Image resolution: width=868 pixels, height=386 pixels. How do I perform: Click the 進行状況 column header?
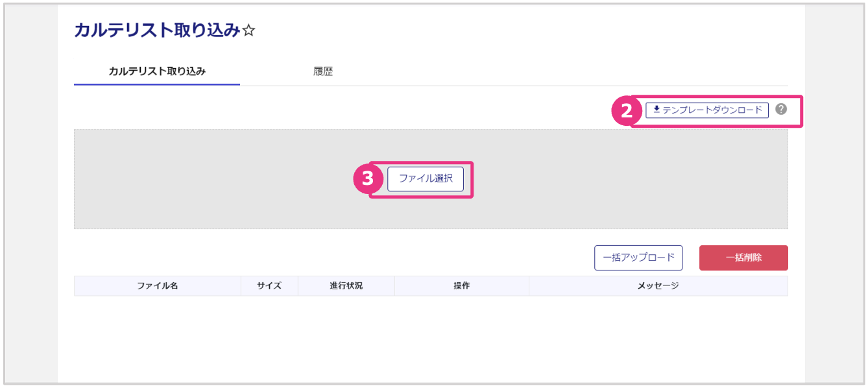click(346, 285)
